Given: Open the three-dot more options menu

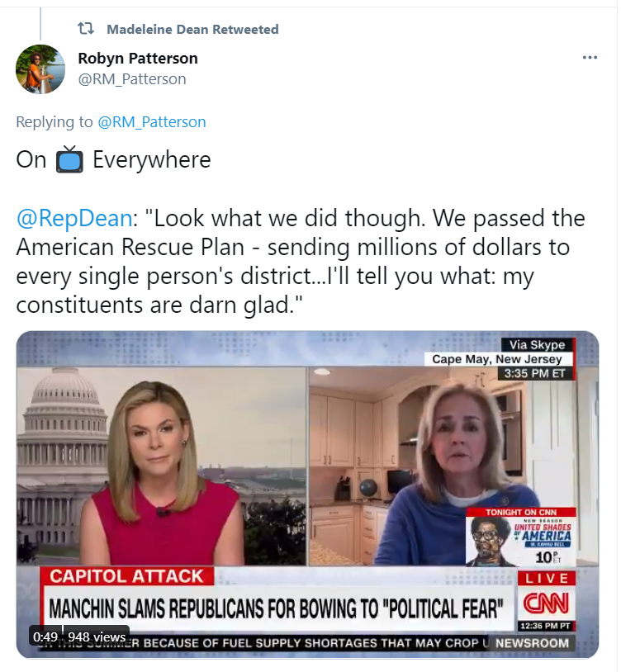Looking at the screenshot, I should click(590, 58).
